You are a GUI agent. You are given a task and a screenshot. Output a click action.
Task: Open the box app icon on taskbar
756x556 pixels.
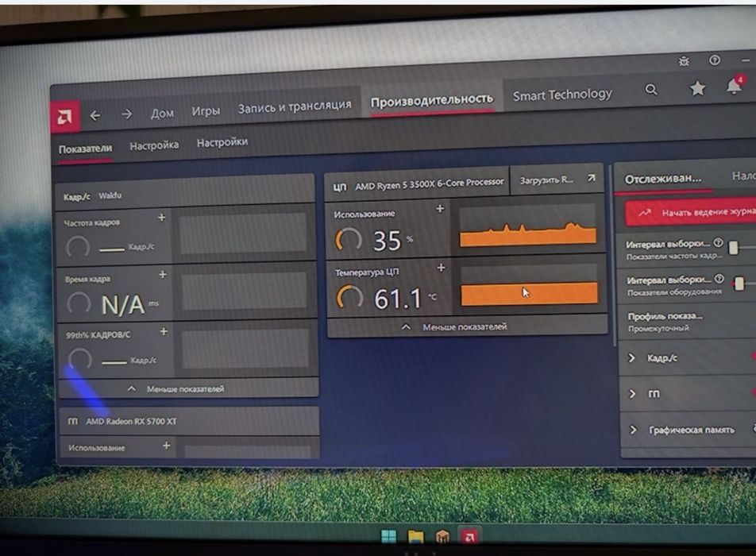(442, 536)
